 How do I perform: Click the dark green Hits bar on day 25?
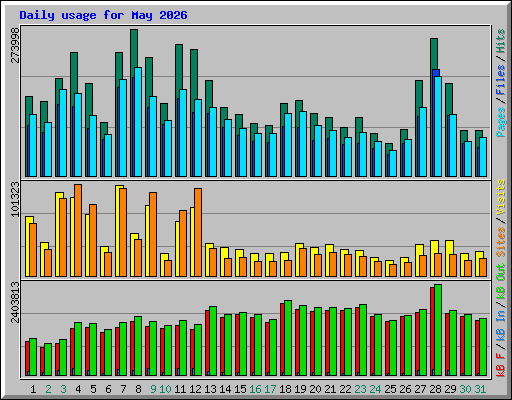[389, 147]
